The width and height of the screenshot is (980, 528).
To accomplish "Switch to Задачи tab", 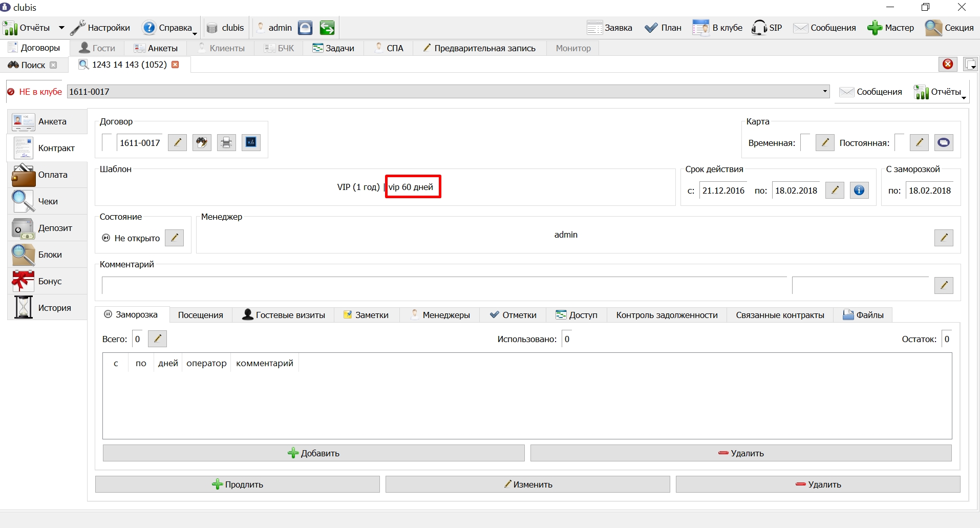I will [x=333, y=48].
